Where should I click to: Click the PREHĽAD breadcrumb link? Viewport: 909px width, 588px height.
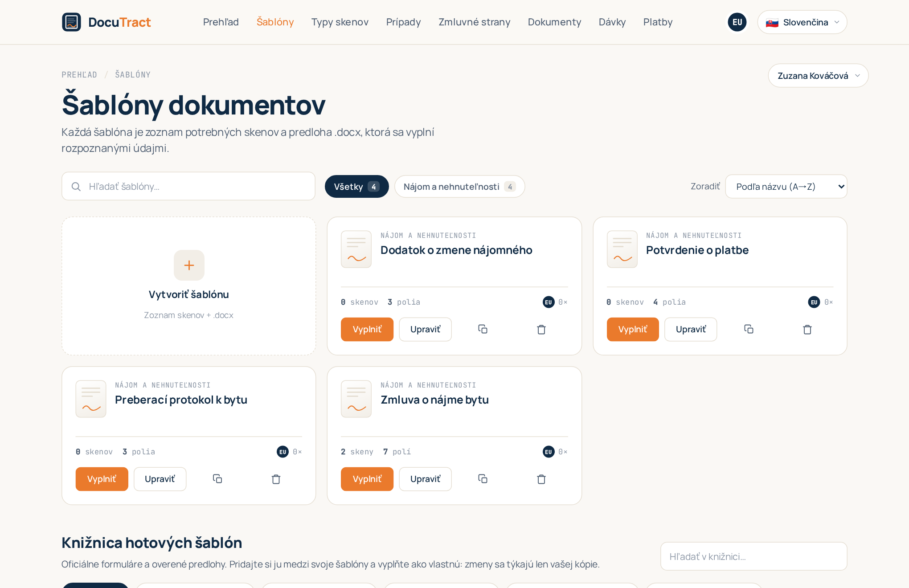(x=79, y=74)
